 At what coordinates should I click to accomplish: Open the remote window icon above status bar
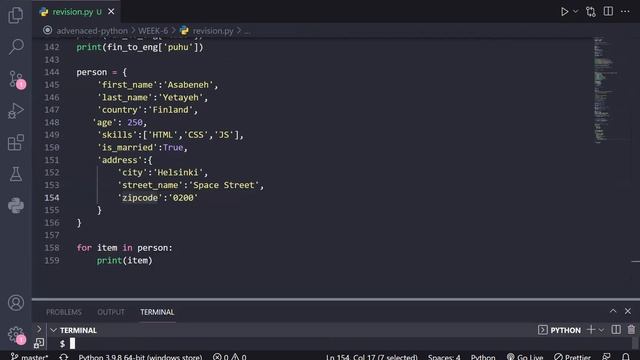tap(39, 343)
